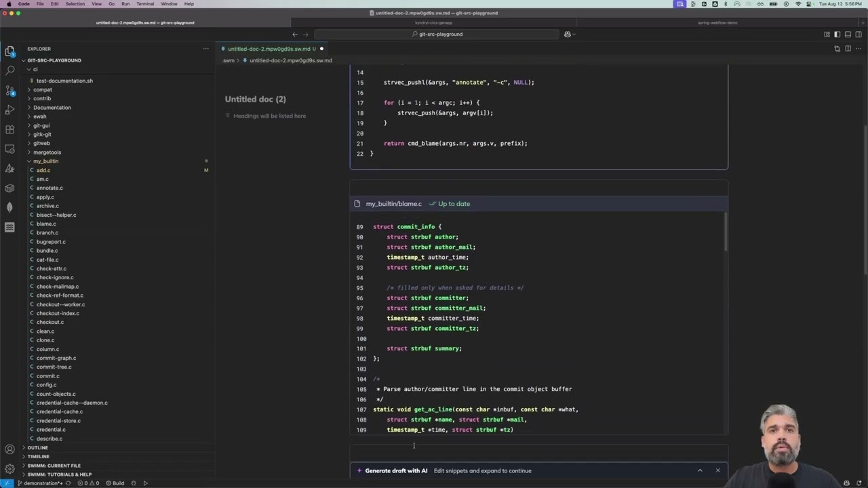Switch to kyndryl-cics-genapp window tab

tap(433, 22)
